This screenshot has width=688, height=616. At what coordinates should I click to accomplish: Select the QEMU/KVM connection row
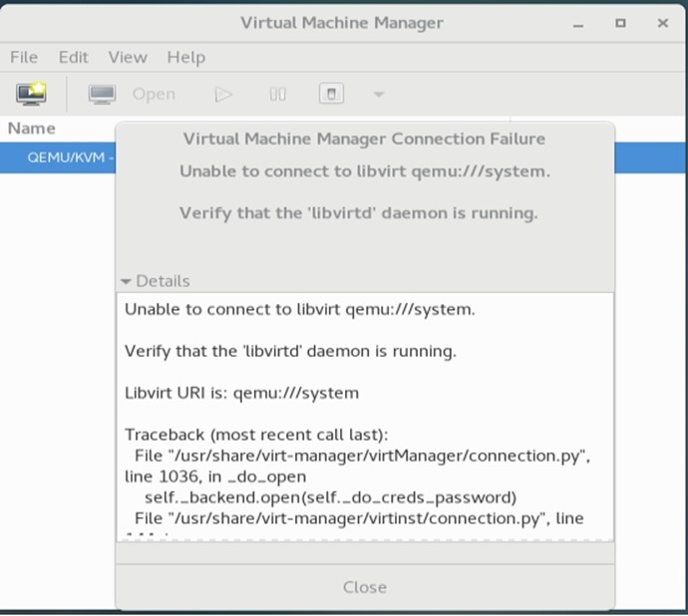click(x=60, y=157)
